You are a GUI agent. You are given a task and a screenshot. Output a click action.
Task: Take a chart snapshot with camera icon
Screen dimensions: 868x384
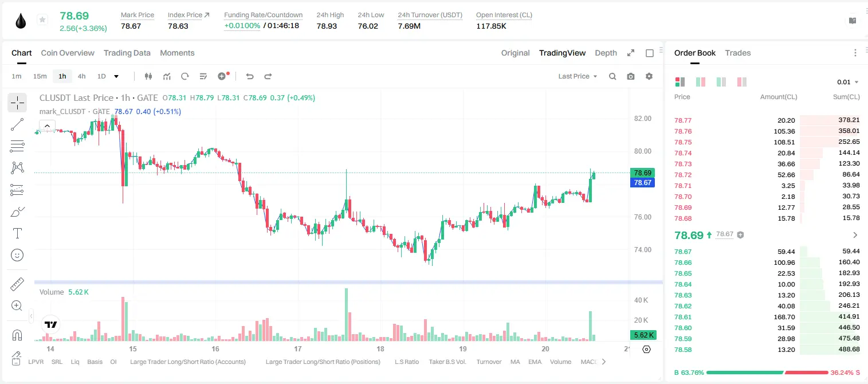click(631, 76)
